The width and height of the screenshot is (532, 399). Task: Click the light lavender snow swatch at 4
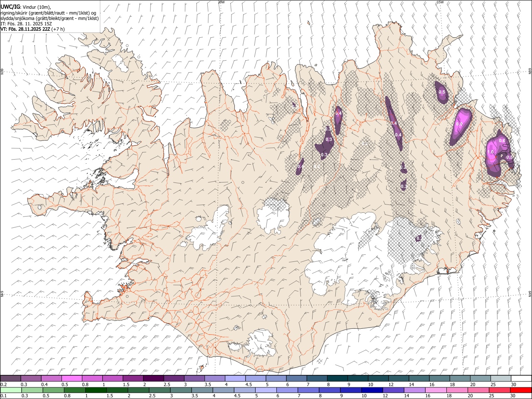pyautogui.click(x=234, y=378)
